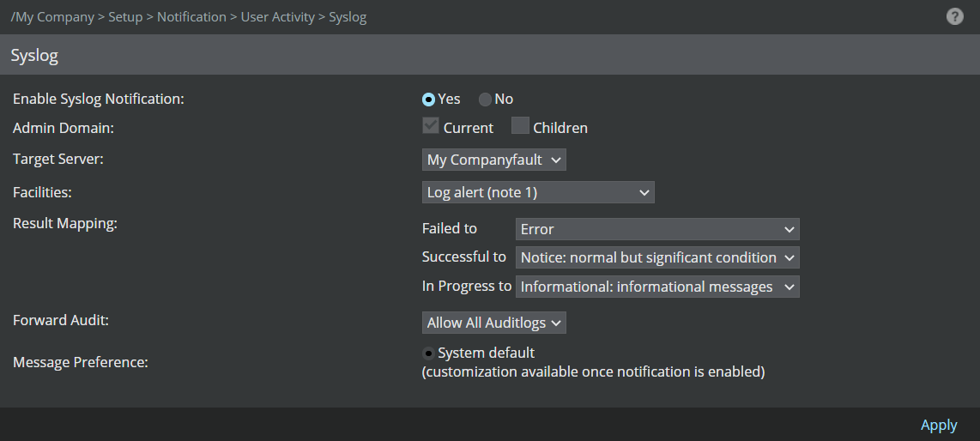
Task: Open the Failed to mapping dropdown
Action: click(x=657, y=228)
